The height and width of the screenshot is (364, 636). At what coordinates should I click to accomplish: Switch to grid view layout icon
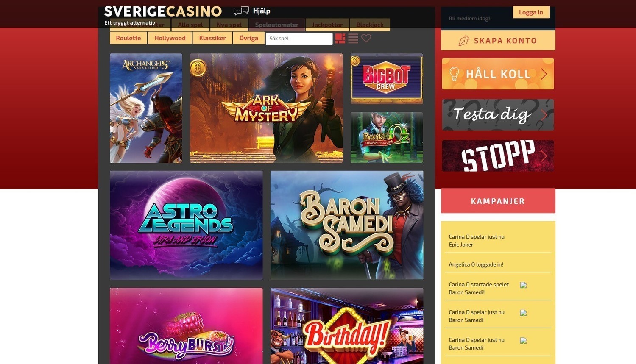(340, 39)
